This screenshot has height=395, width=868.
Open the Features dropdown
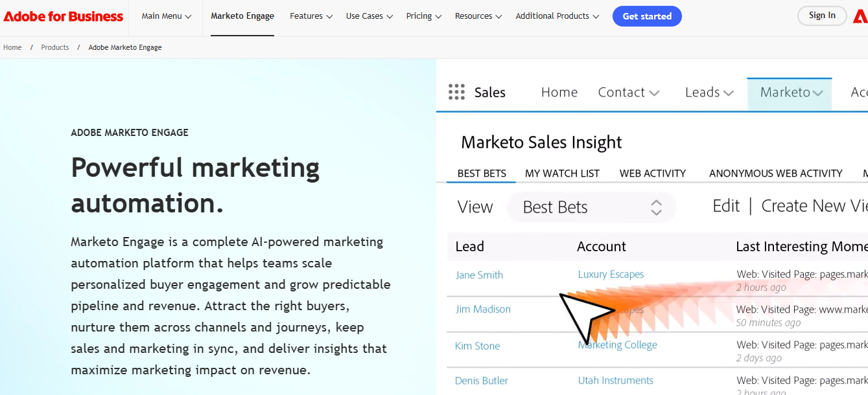click(x=311, y=16)
